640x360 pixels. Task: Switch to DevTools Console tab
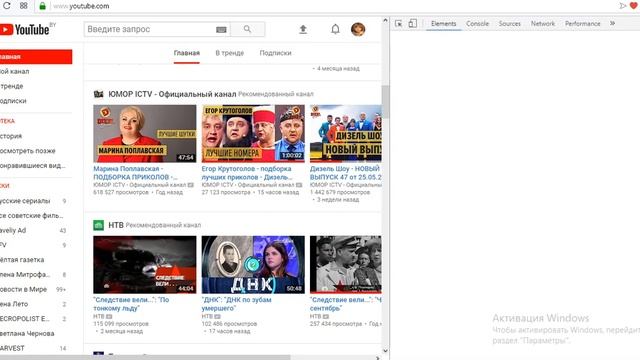(478, 24)
